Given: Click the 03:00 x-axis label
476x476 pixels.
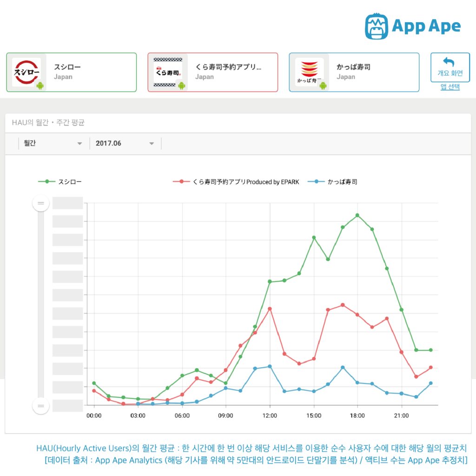Looking at the screenshot, I should tap(138, 416).
